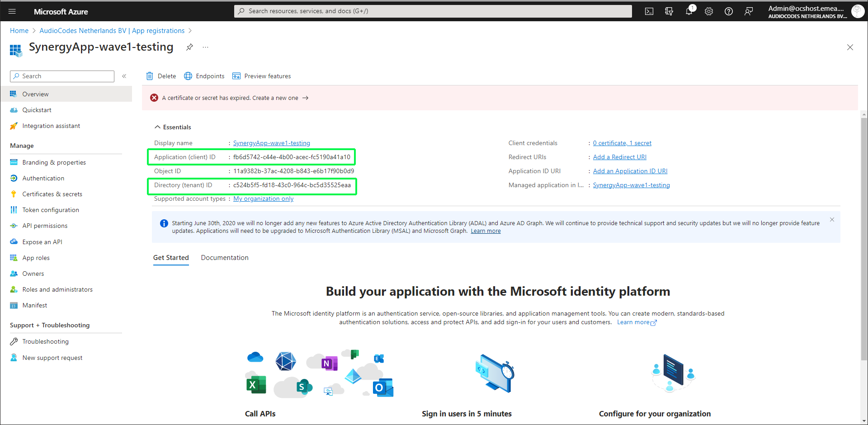
Task: Click the side menu Search box
Action: (x=62, y=76)
